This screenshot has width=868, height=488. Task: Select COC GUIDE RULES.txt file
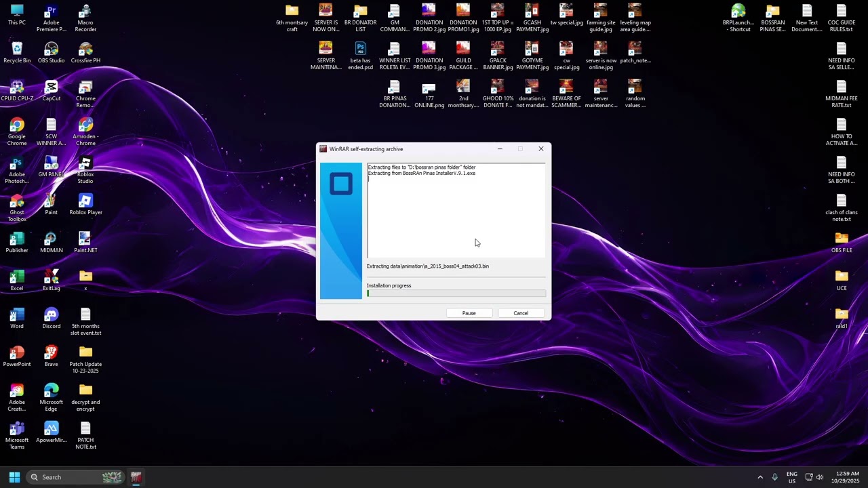(842, 18)
